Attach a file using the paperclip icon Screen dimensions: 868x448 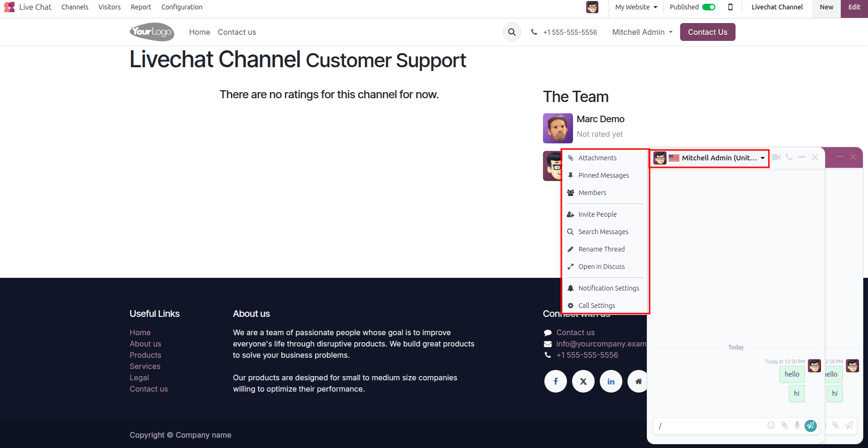coord(784,425)
